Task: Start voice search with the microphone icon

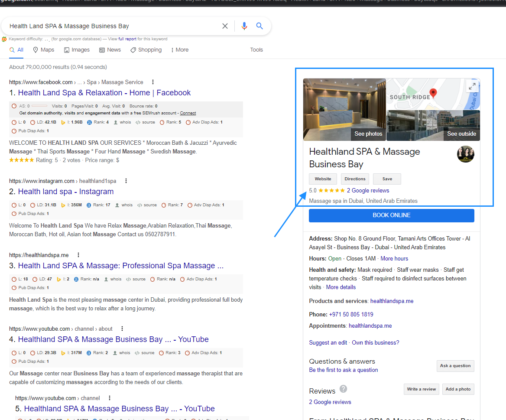Action: (244, 26)
